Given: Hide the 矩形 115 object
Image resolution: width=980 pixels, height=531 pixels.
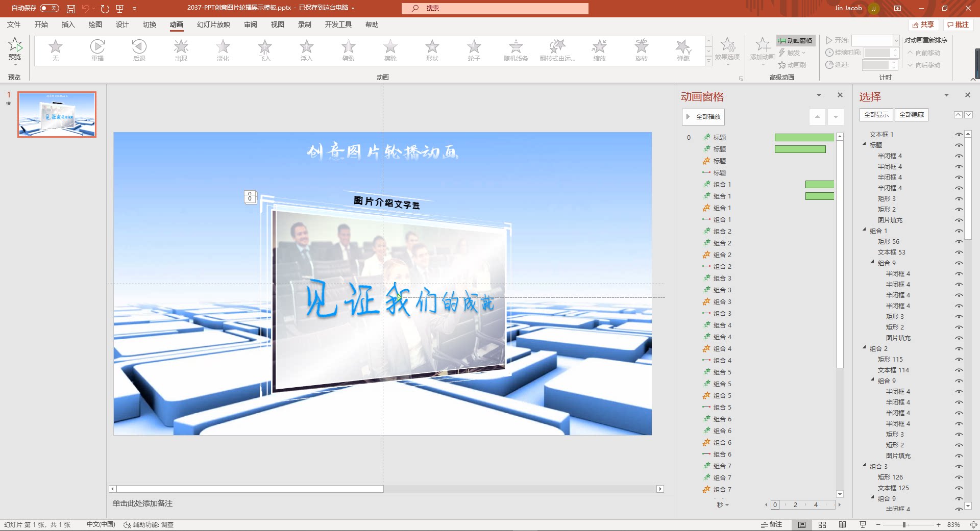Looking at the screenshot, I should [x=959, y=360].
